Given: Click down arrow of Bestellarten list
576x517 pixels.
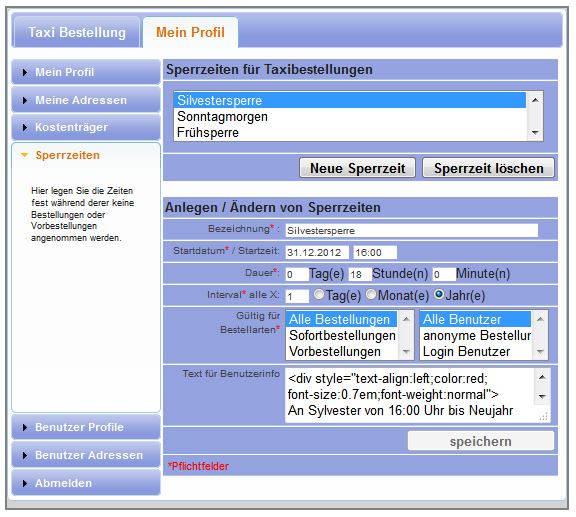Looking at the screenshot, I should (x=406, y=352).
